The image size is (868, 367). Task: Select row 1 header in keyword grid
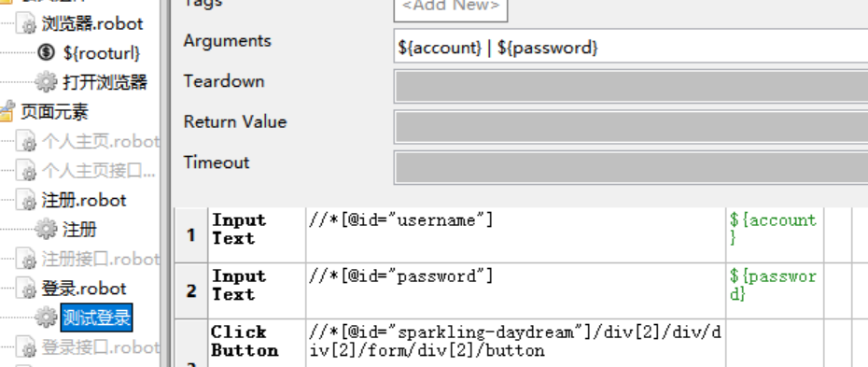coord(191,235)
